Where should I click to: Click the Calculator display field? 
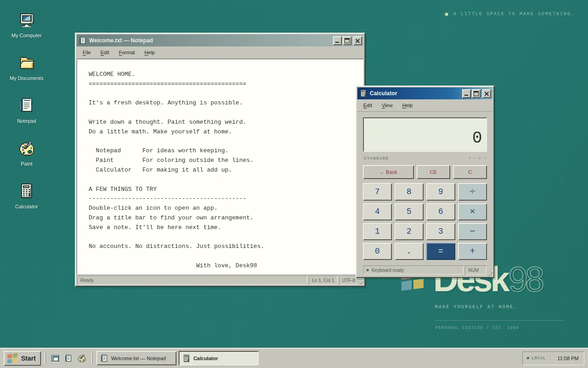tap(425, 135)
